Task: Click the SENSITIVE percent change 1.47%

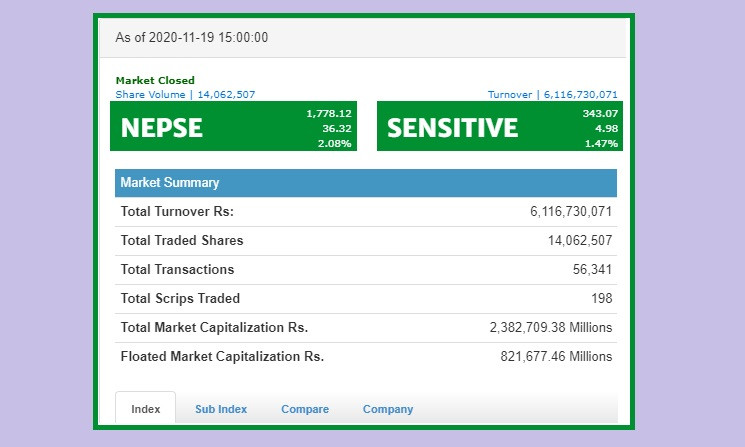Action: pyautogui.click(x=601, y=143)
